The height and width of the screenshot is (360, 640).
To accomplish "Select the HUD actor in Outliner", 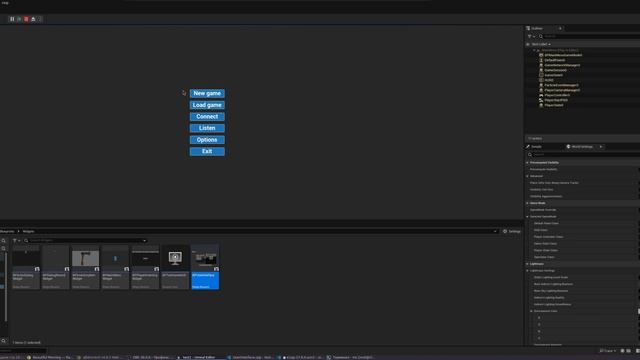I will tap(549, 80).
